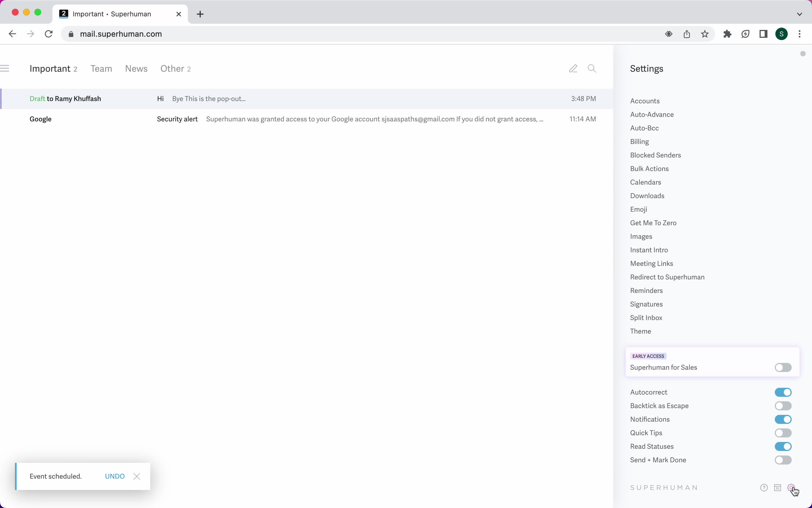Click the share page icon

coord(687,34)
